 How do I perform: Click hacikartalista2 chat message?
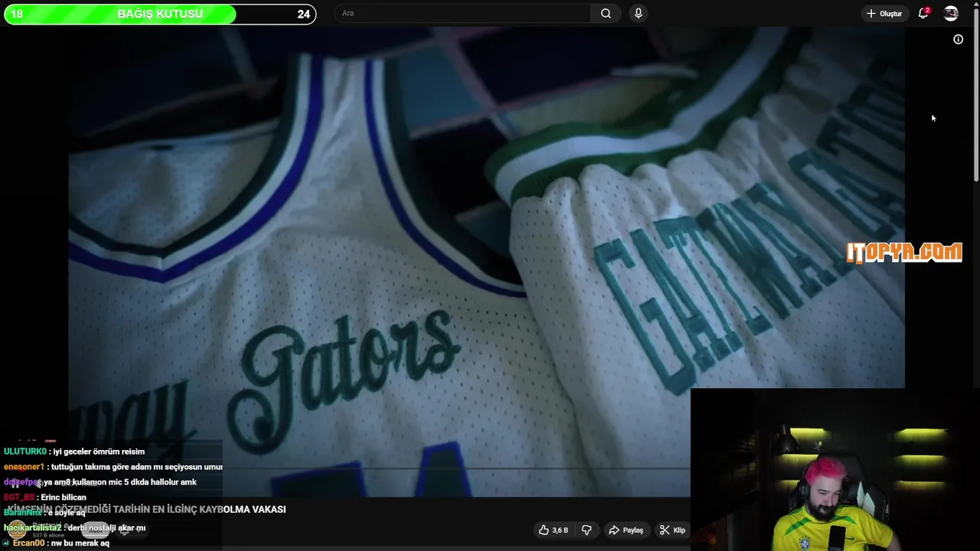(74, 528)
